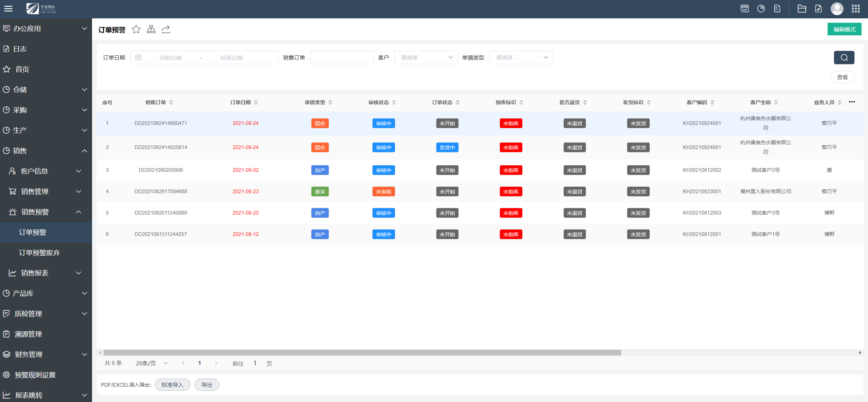Click the 销售订单 search input
This screenshot has height=402, width=868.
pyautogui.click(x=342, y=58)
